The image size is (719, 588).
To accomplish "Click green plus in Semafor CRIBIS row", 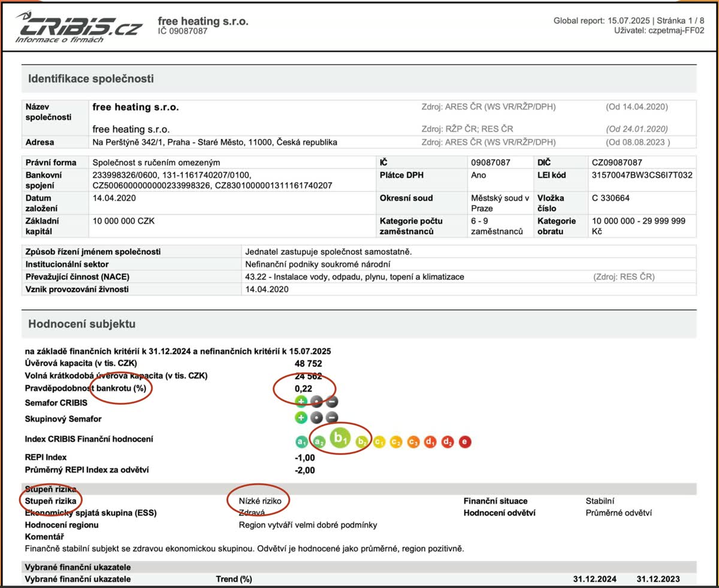I will (301, 402).
